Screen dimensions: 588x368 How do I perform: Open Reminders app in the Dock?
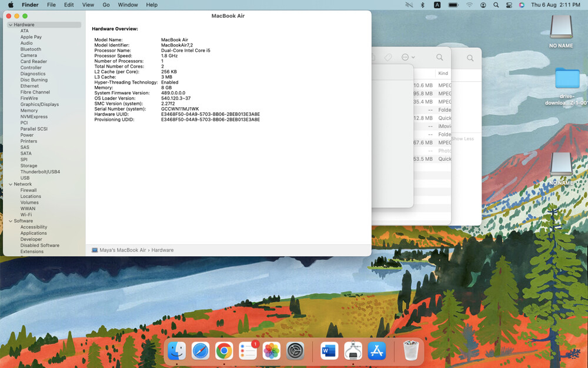coord(248,351)
